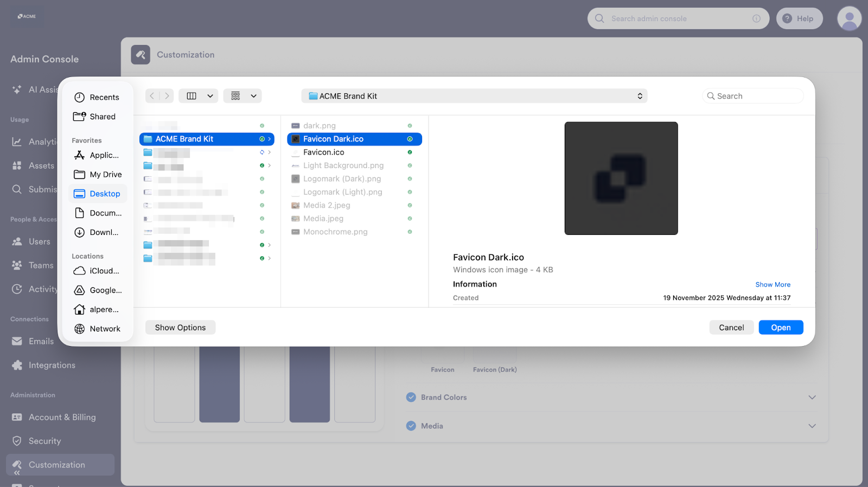Expand the Media section chevron
This screenshot has width=868, height=487.
812,426
